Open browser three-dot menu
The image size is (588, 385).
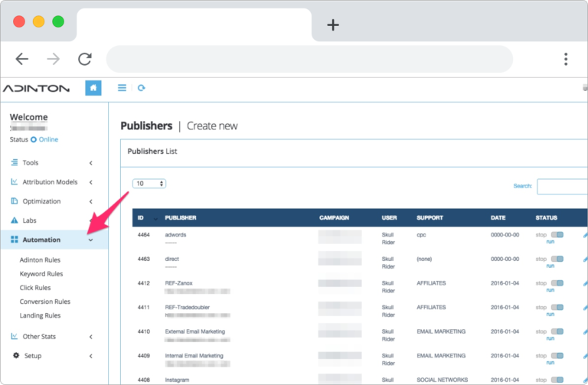pyautogui.click(x=565, y=59)
